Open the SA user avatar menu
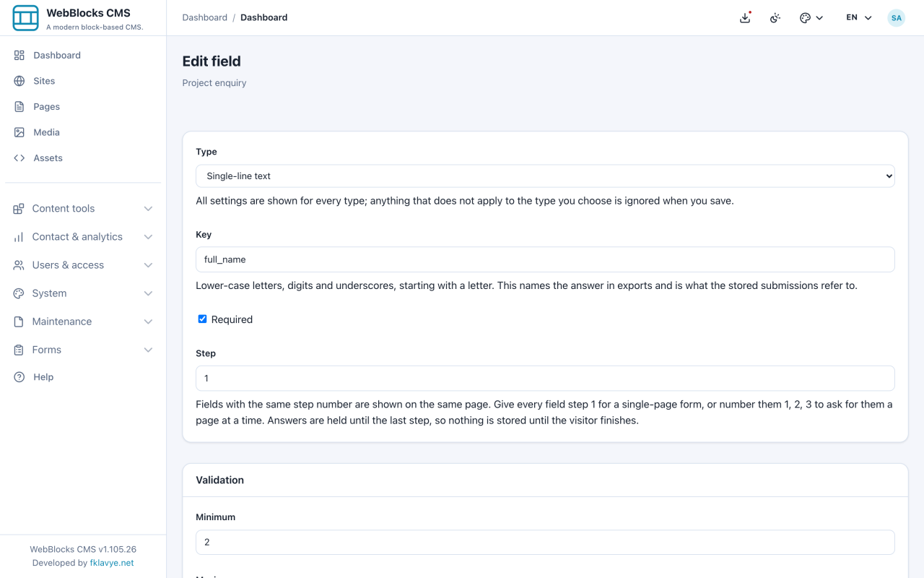The width and height of the screenshot is (924, 578). pyautogui.click(x=896, y=17)
